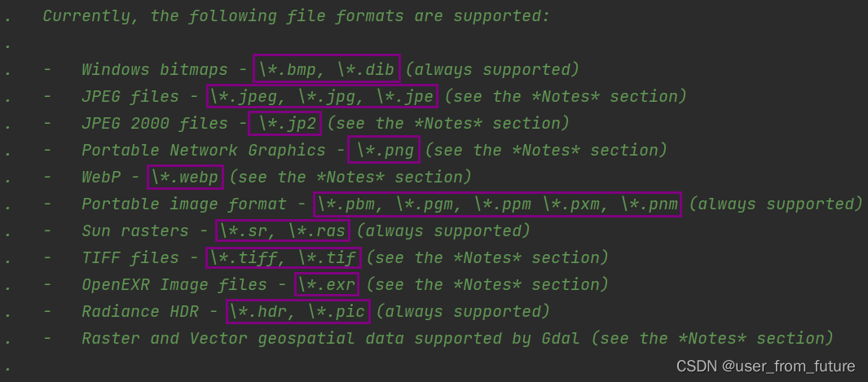The width and height of the screenshot is (868, 382).
Task: Click the boxed \*.png extension
Action: click(384, 150)
